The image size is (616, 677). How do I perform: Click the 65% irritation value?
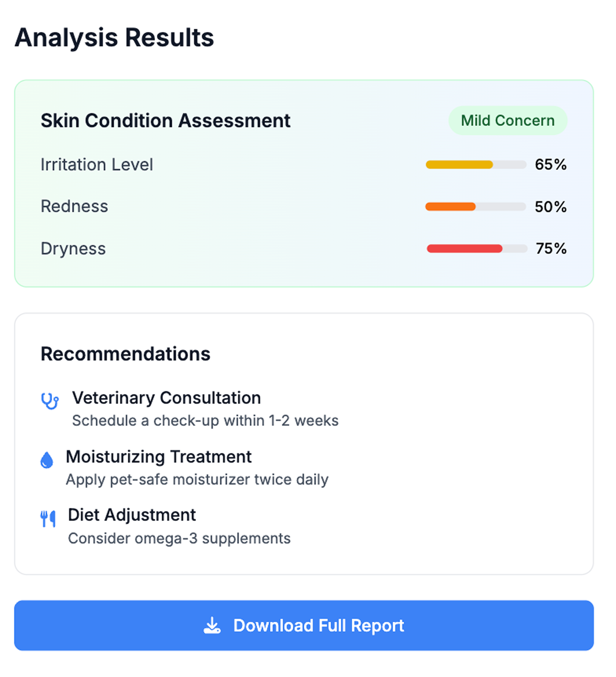click(550, 165)
